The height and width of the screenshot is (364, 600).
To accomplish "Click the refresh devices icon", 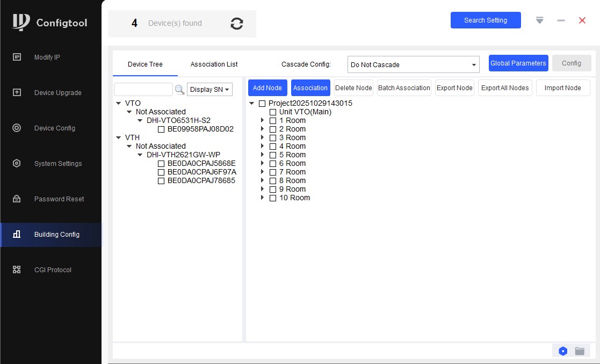I will [x=236, y=24].
